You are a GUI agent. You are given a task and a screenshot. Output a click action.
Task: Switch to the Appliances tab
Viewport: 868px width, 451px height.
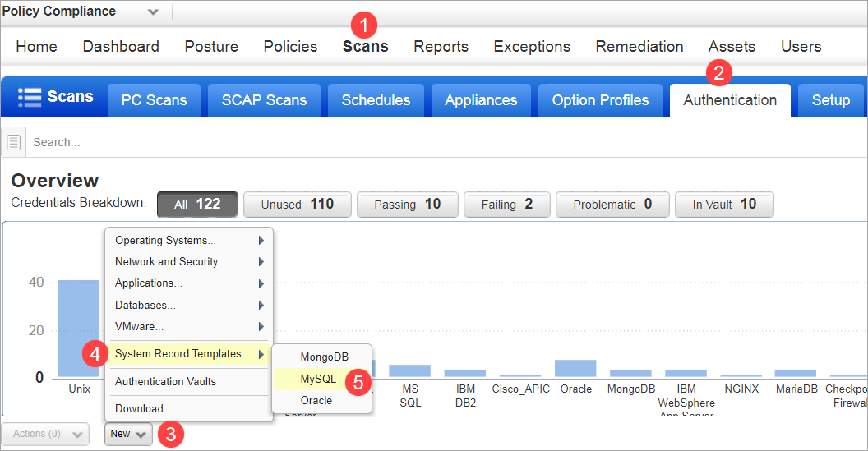tap(481, 100)
